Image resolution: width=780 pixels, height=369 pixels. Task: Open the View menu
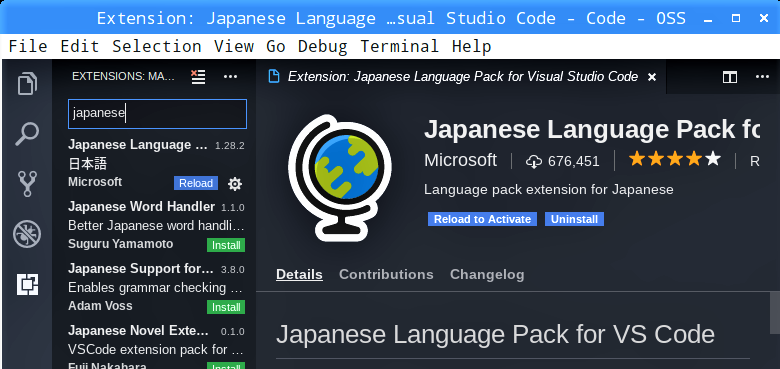[234, 46]
